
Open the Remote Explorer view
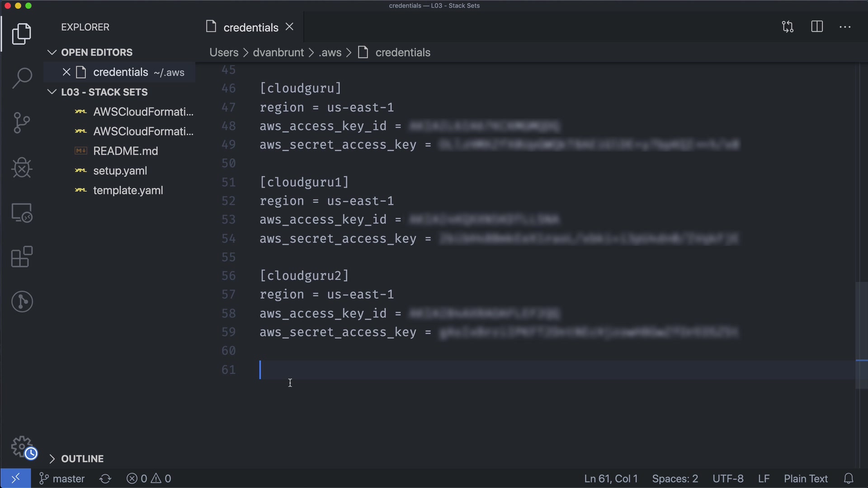[22, 212]
